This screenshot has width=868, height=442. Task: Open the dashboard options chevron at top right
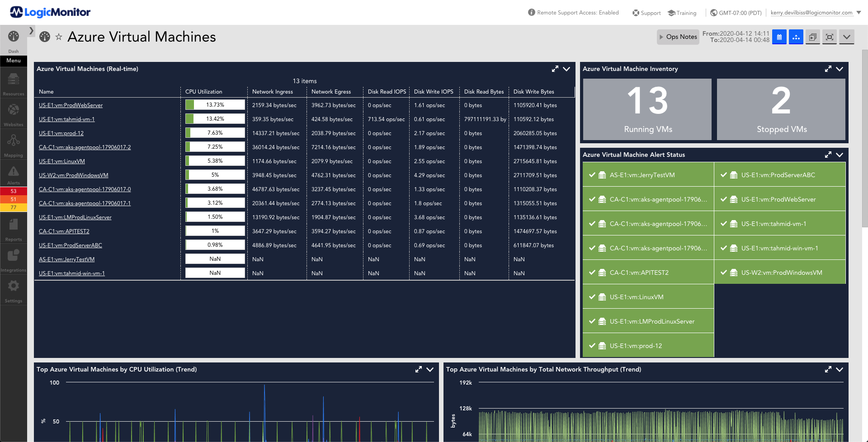click(847, 38)
